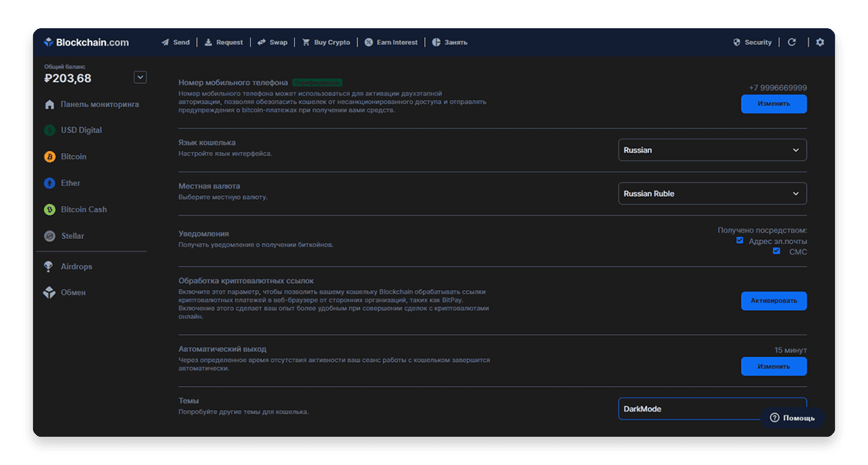Select the USD Digital wallet icon
868x465 pixels.
[x=50, y=130]
